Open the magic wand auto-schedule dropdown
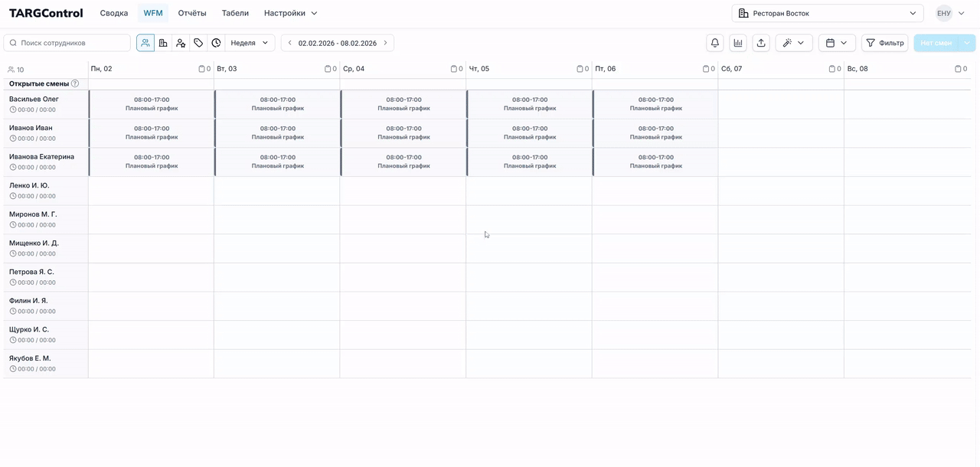 tap(793, 43)
